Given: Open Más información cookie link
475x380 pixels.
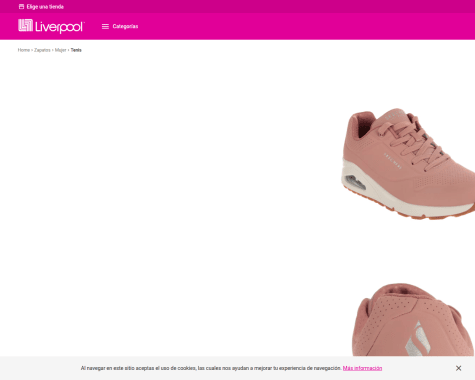Looking at the screenshot, I should click(362, 368).
